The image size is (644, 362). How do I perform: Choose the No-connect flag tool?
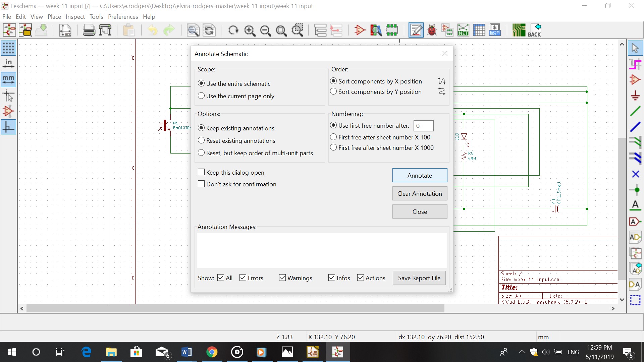click(635, 174)
